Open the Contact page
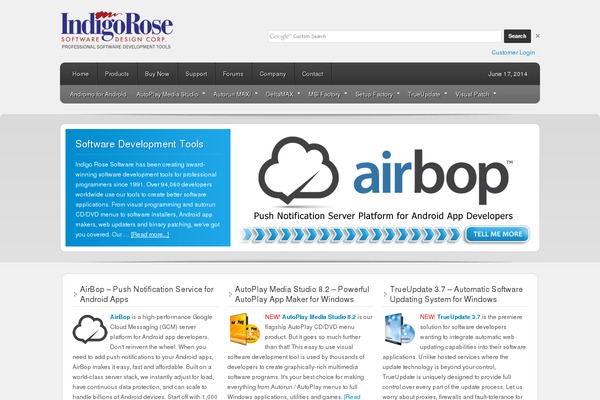This screenshot has width=600, height=400. 313,74
